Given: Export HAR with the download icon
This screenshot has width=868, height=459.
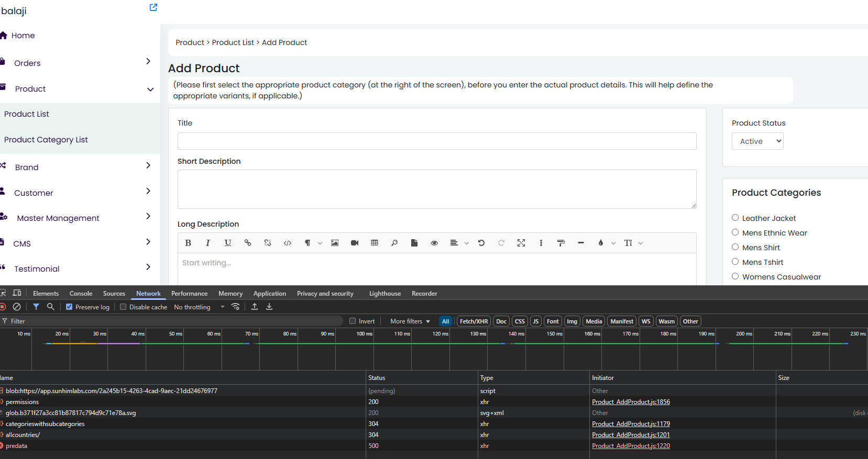Looking at the screenshot, I should [269, 307].
